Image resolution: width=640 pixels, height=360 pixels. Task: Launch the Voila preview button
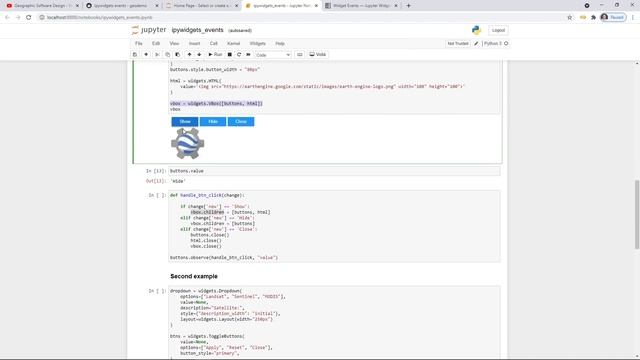pyautogui.click(x=318, y=54)
